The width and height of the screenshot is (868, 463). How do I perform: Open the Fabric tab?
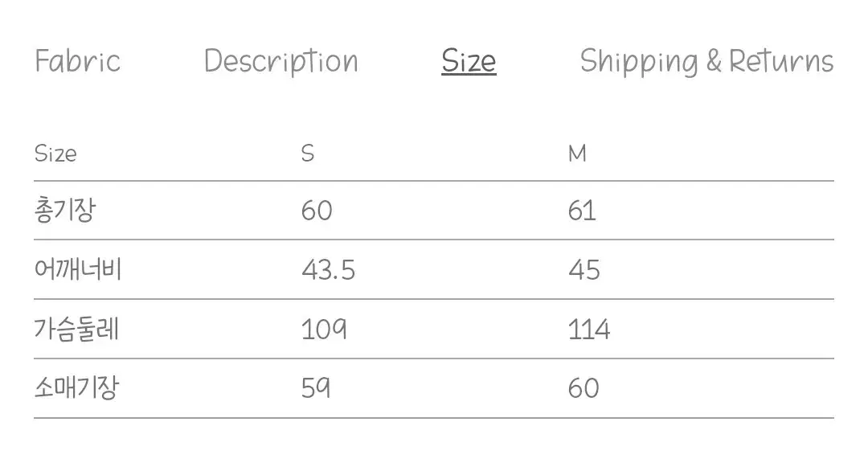(x=77, y=61)
